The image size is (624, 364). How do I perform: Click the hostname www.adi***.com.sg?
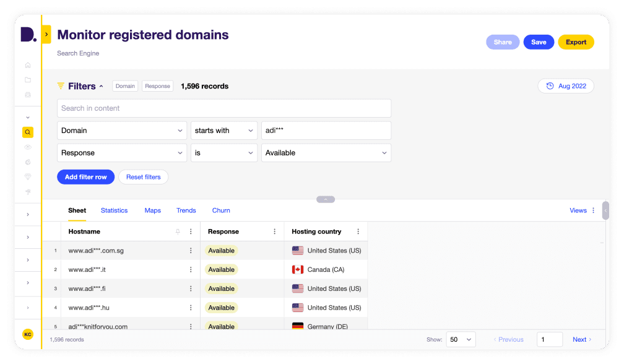click(96, 251)
